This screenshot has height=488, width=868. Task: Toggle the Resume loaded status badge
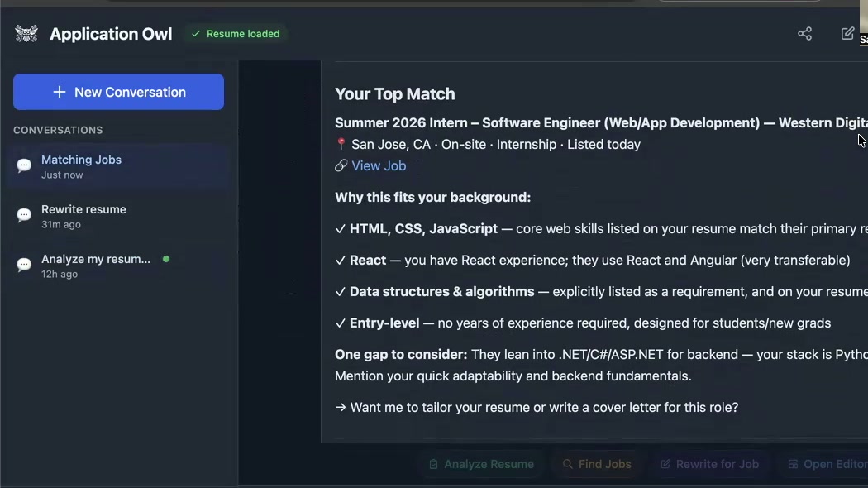coord(236,34)
